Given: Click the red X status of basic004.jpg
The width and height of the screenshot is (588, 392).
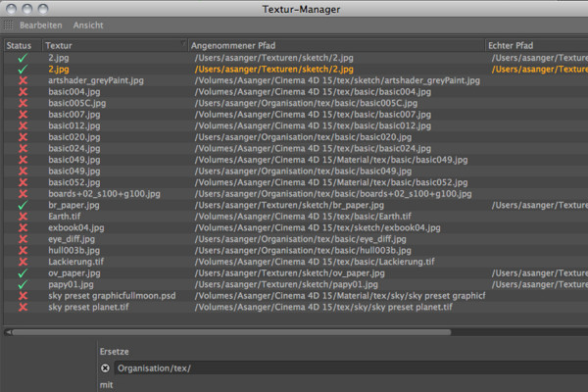Looking at the screenshot, I should 23,91.
